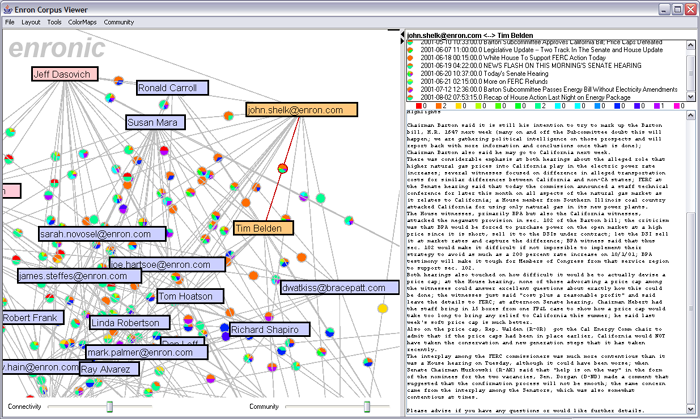This screenshot has width=700, height=419.
Task: Click the mark.palmer@enron.com label
Action: pyautogui.click(x=146, y=352)
